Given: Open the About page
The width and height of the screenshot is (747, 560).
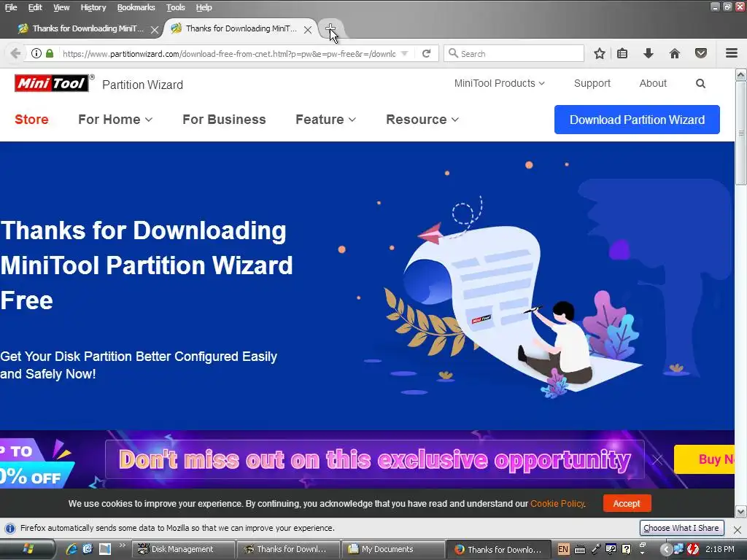Looking at the screenshot, I should point(653,83).
